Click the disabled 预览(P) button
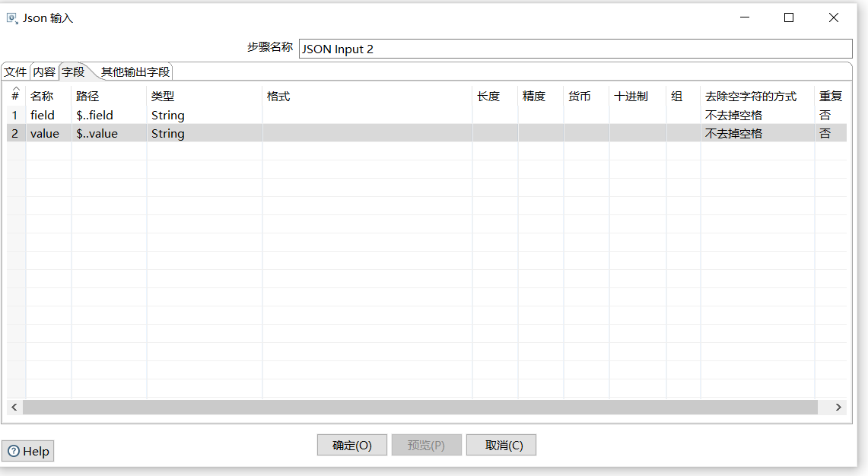This screenshot has width=868, height=476. point(426,445)
